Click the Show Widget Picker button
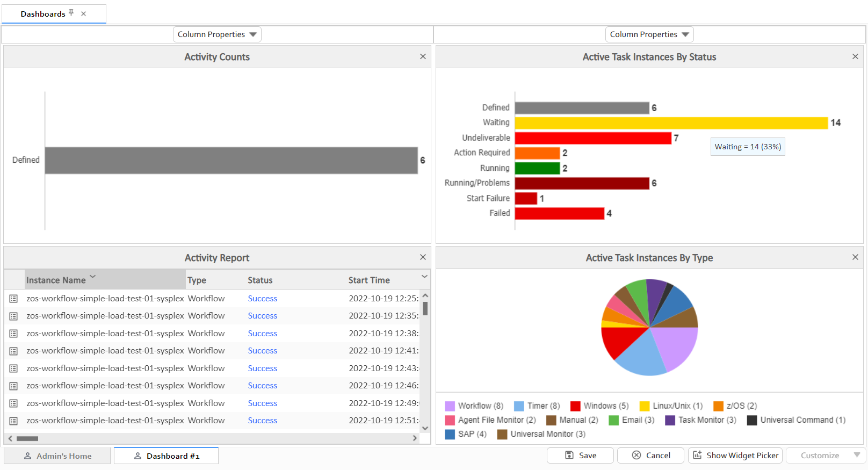Screen dimensions: 868x470 (735, 455)
